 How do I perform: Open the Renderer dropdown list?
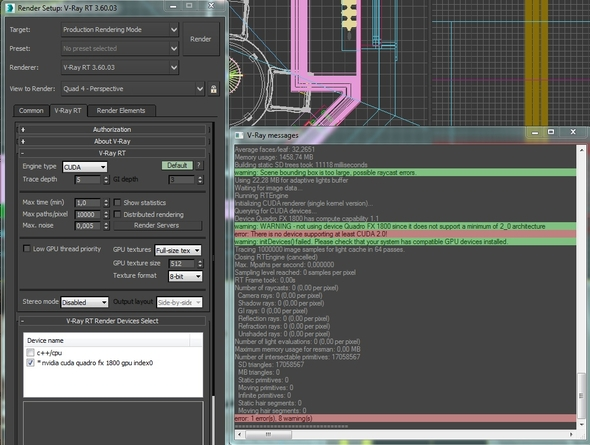pos(120,68)
